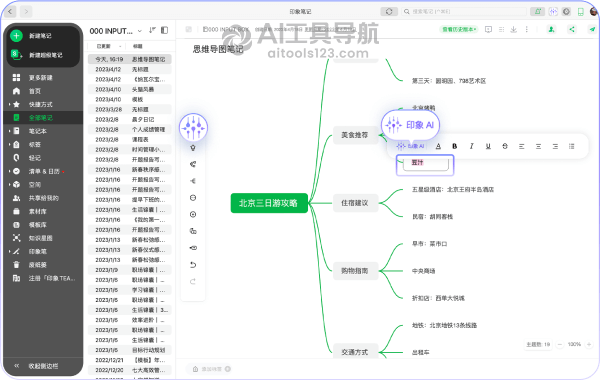Zoom out with the minus button

pyautogui.click(x=559, y=344)
